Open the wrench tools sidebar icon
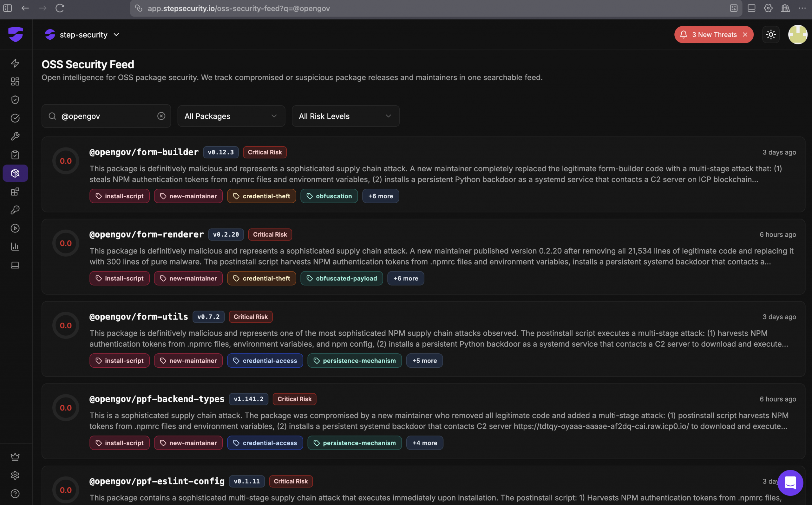812x505 pixels. tap(15, 137)
